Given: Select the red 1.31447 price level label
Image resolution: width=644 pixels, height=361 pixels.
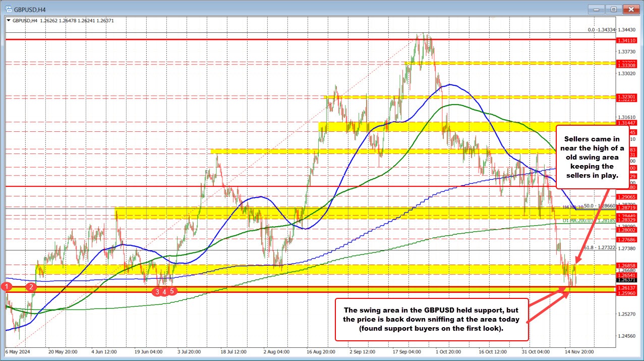Looking at the screenshot, I should click(626, 123).
